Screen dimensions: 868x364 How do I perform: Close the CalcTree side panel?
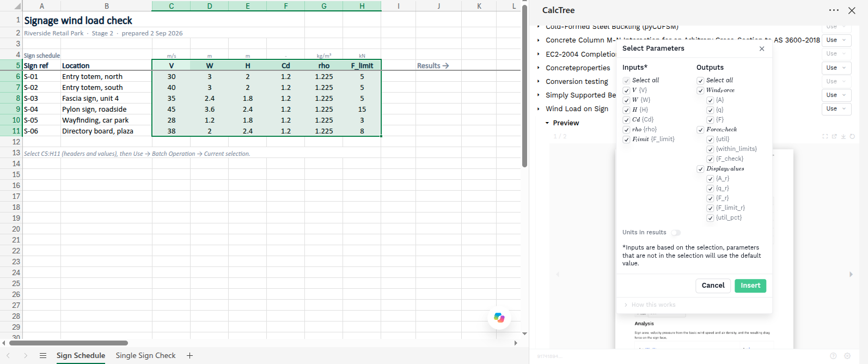852,10
